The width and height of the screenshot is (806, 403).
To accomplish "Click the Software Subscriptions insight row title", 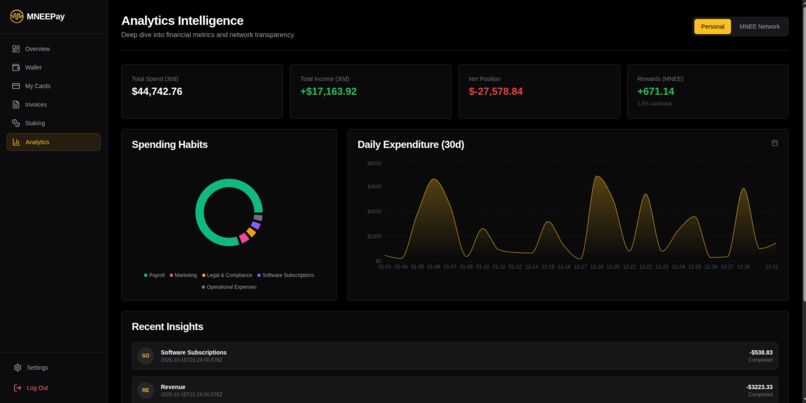I will pos(193,353).
